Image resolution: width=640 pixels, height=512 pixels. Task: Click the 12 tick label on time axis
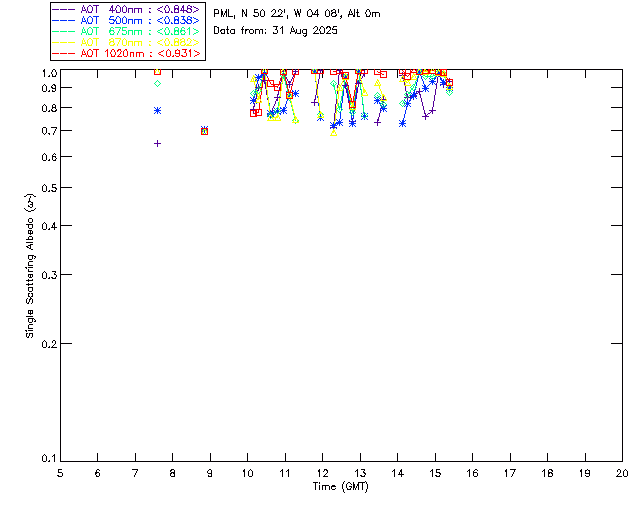[x=322, y=472]
